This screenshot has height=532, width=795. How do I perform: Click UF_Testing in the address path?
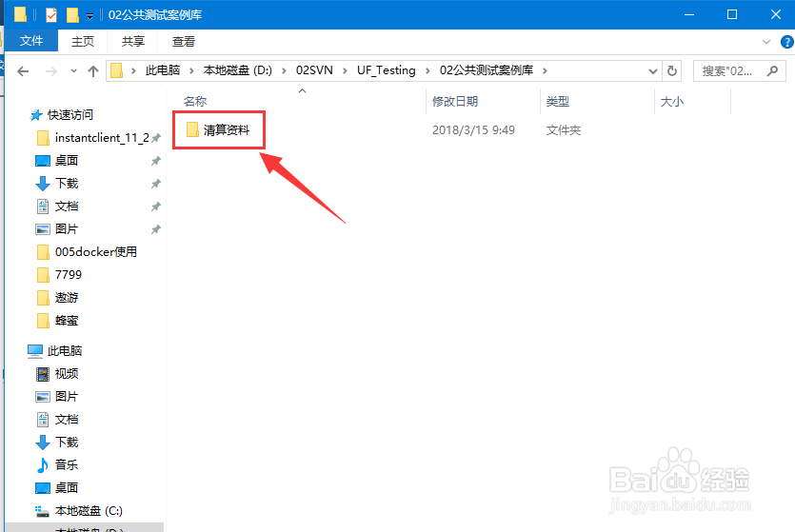click(386, 70)
